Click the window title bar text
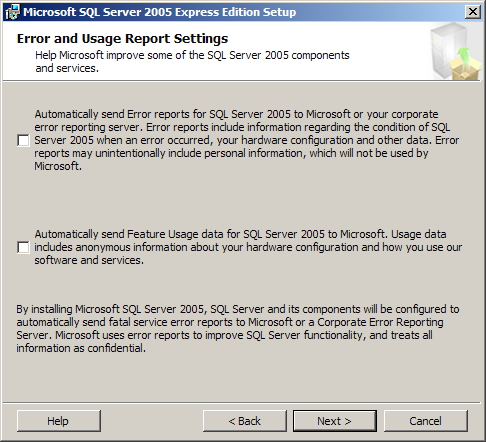Image resolution: width=486 pixels, height=442 pixels. coord(159,12)
